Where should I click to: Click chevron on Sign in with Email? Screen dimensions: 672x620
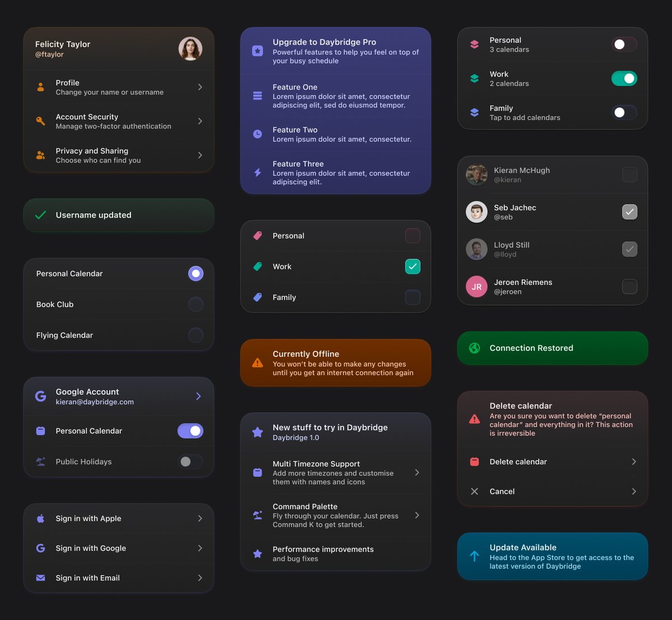[200, 578]
